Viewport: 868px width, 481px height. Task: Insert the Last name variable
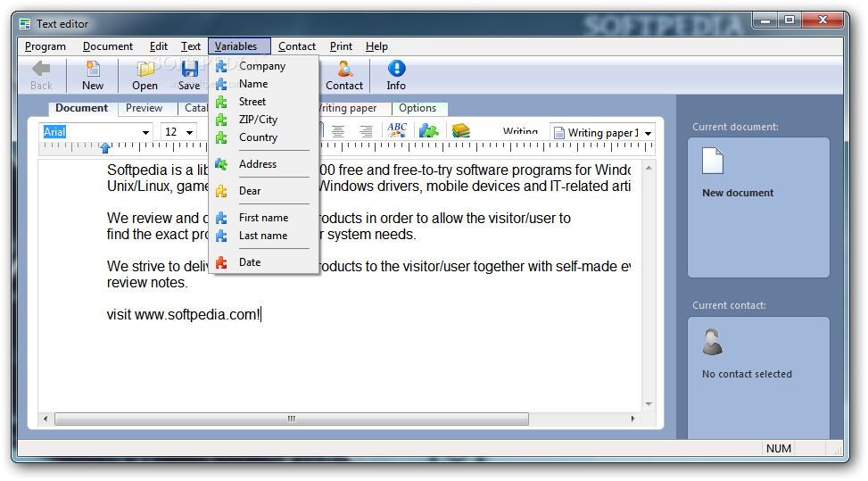click(x=263, y=236)
